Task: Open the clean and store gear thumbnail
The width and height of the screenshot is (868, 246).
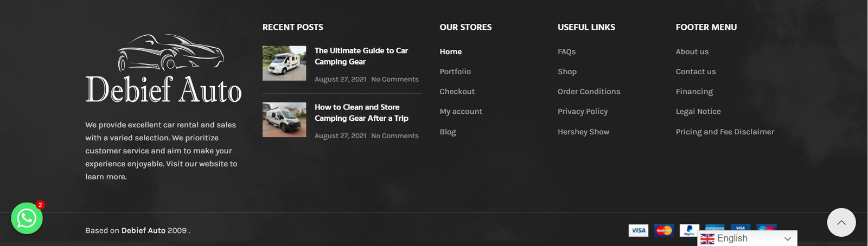Action: point(284,120)
